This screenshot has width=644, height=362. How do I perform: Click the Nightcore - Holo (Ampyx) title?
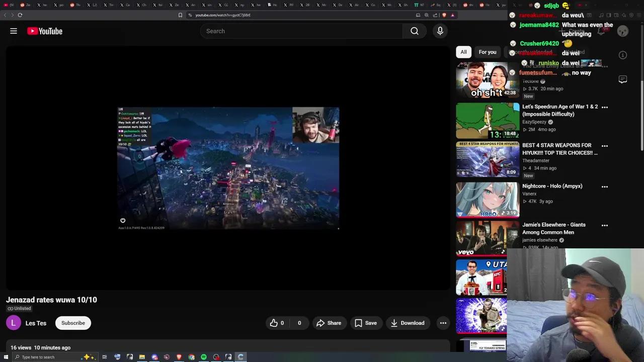[x=552, y=186]
